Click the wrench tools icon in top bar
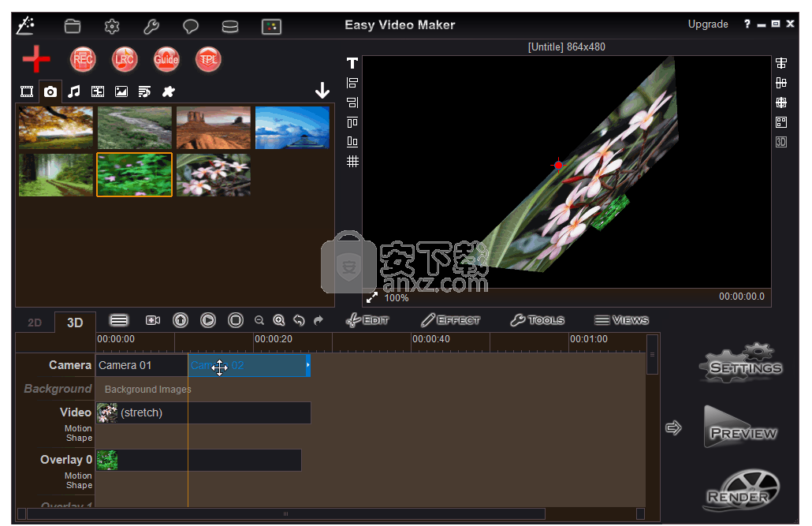The width and height of the screenshot is (812, 526). coord(151,26)
